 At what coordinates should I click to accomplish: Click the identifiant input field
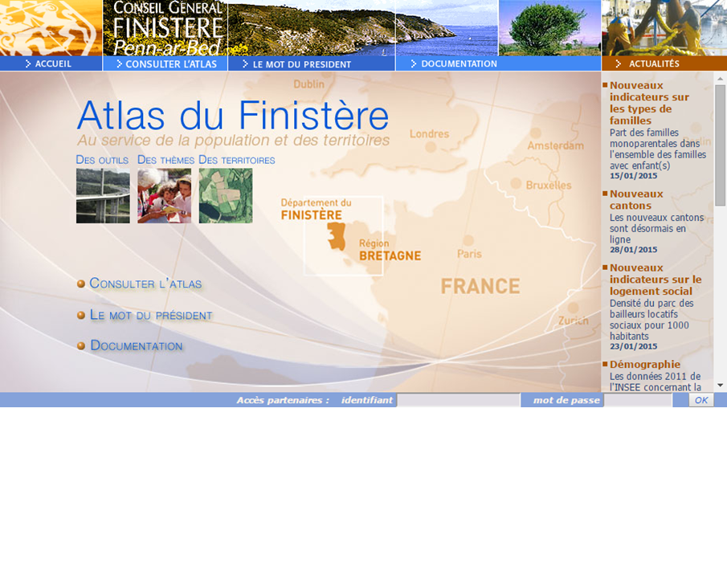tap(459, 400)
